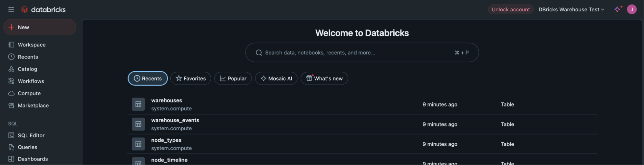Image resolution: width=644 pixels, height=165 pixels.
Task: Open Dashboards in the sidebar
Action: [x=33, y=159]
